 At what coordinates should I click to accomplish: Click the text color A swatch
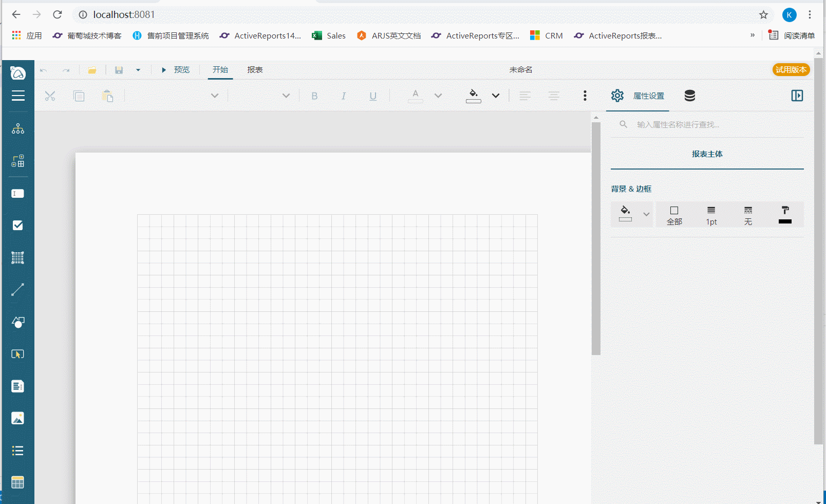coord(416,96)
